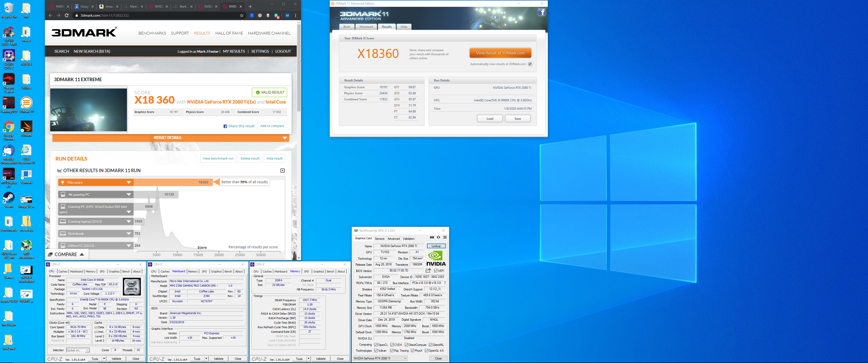Viewport: 868px width, 363px height.
Task: Click Save in the 3DMark 11 Run Details
Action: [517, 118]
